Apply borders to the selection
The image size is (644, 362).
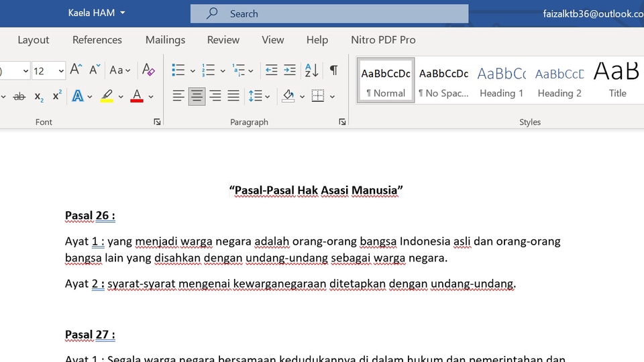click(x=317, y=96)
